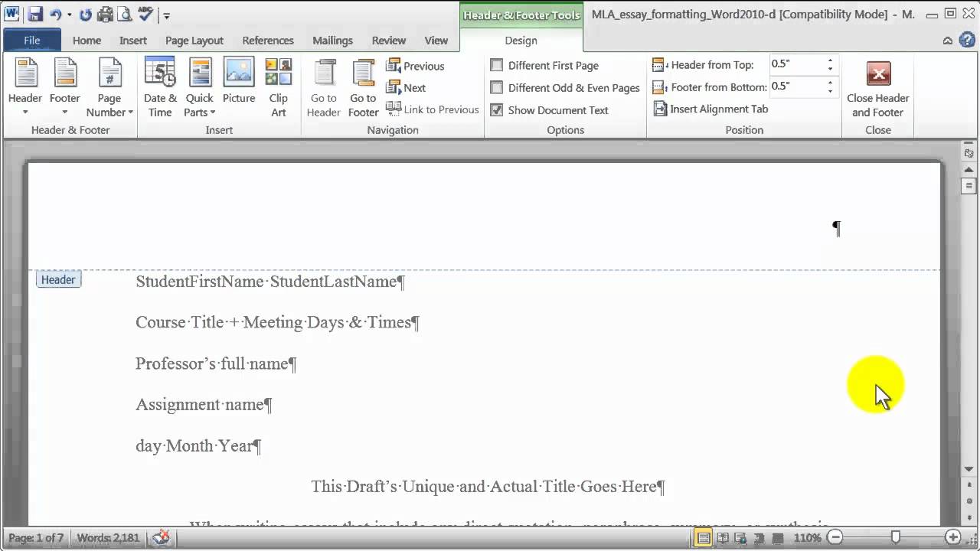Image resolution: width=980 pixels, height=551 pixels.
Task: Click the vertical scrollbar thumb
Action: coord(969,185)
